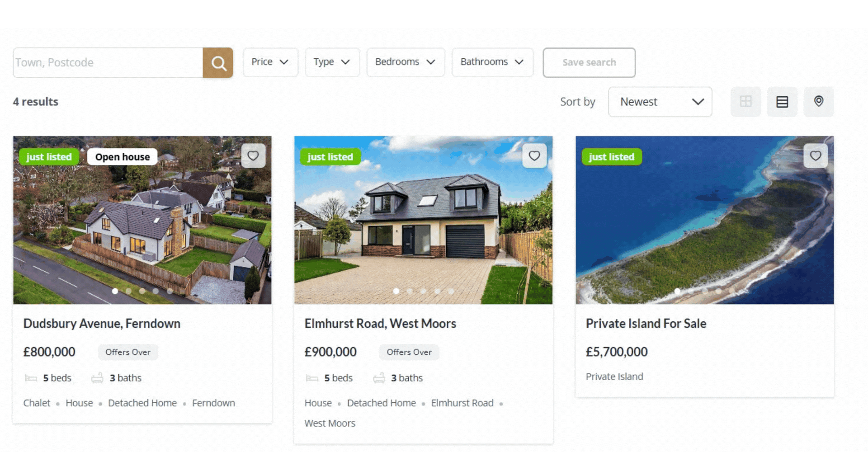Click the search magnifier button

[x=218, y=63]
